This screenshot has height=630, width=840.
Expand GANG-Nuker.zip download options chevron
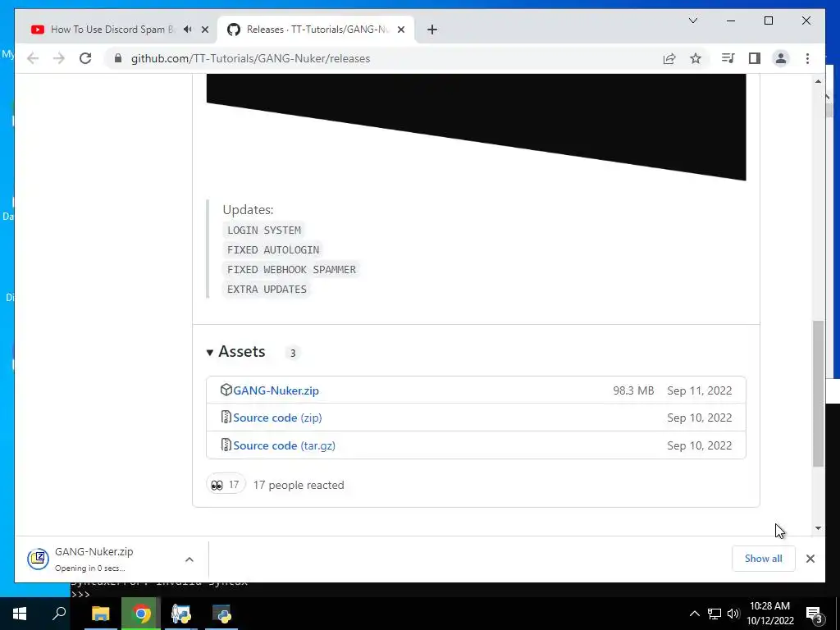click(x=189, y=559)
